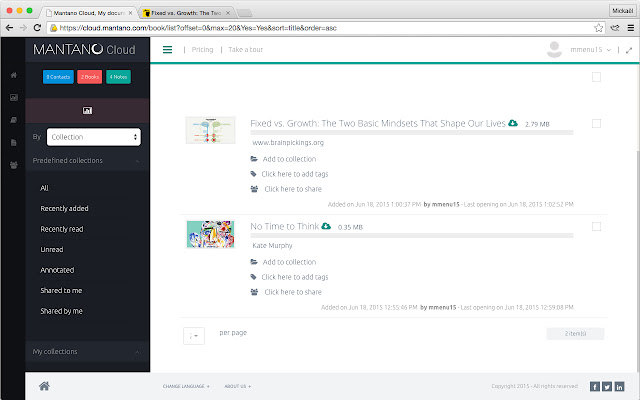
Task: Open the statistics chart icon in the left rail
Action: [13, 98]
